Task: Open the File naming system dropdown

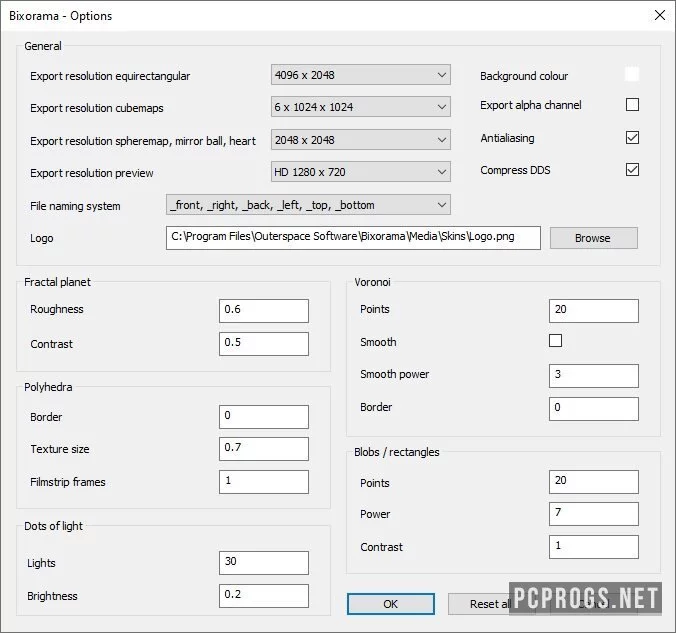Action: [308, 205]
